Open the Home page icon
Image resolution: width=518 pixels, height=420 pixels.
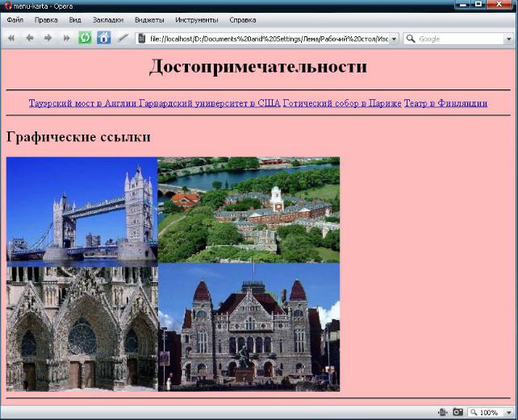point(104,38)
